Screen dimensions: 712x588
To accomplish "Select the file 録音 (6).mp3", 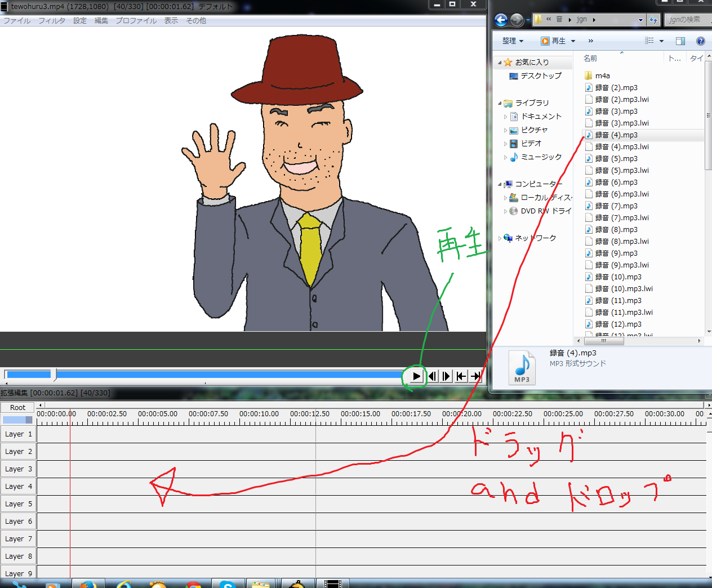I will [x=616, y=182].
